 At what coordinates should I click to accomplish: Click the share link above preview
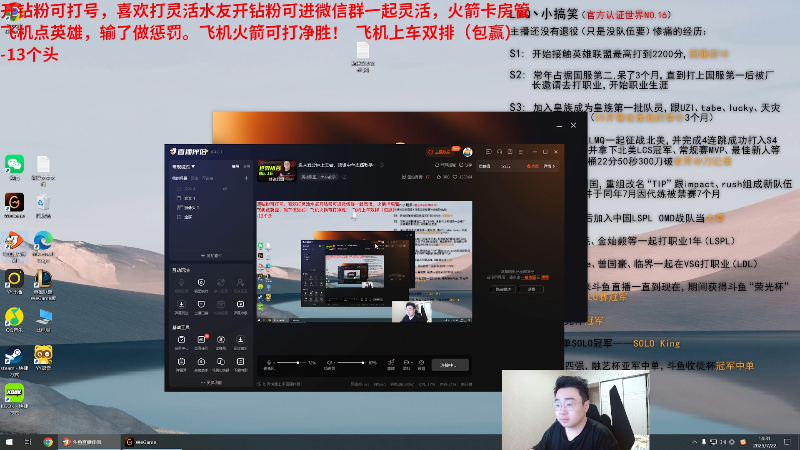click(x=465, y=165)
